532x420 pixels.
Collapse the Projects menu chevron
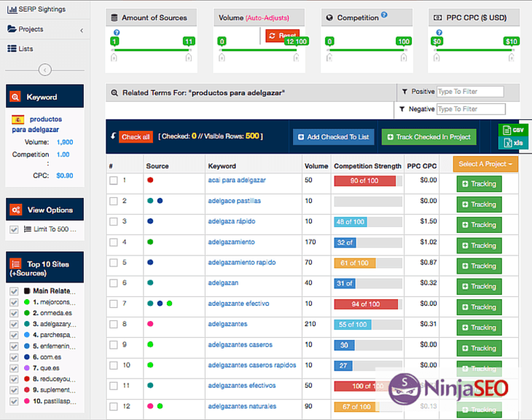click(82, 31)
